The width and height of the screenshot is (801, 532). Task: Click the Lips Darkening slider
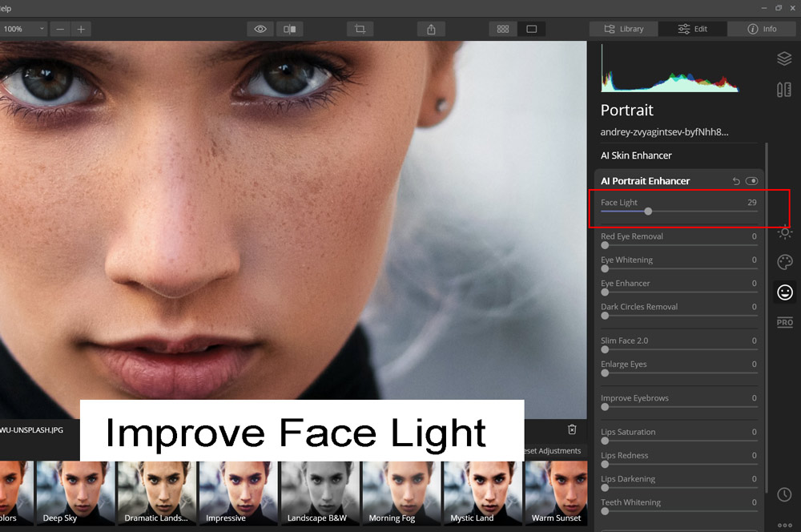(x=679, y=488)
